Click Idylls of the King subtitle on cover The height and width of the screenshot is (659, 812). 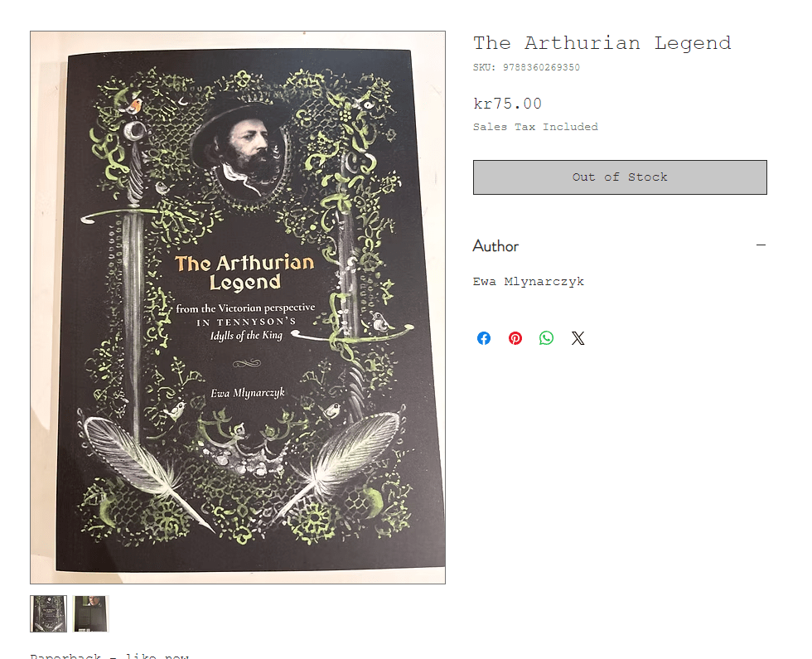246,336
